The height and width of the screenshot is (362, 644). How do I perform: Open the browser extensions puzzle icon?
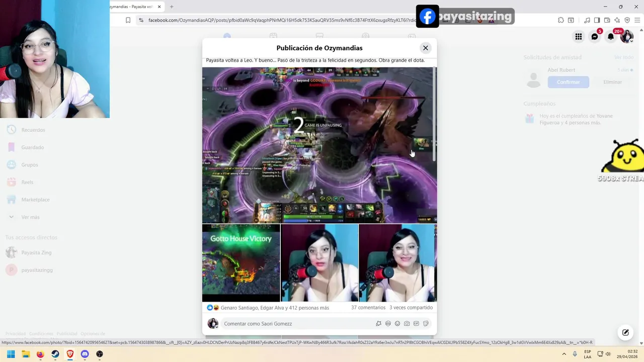(560, 20)
